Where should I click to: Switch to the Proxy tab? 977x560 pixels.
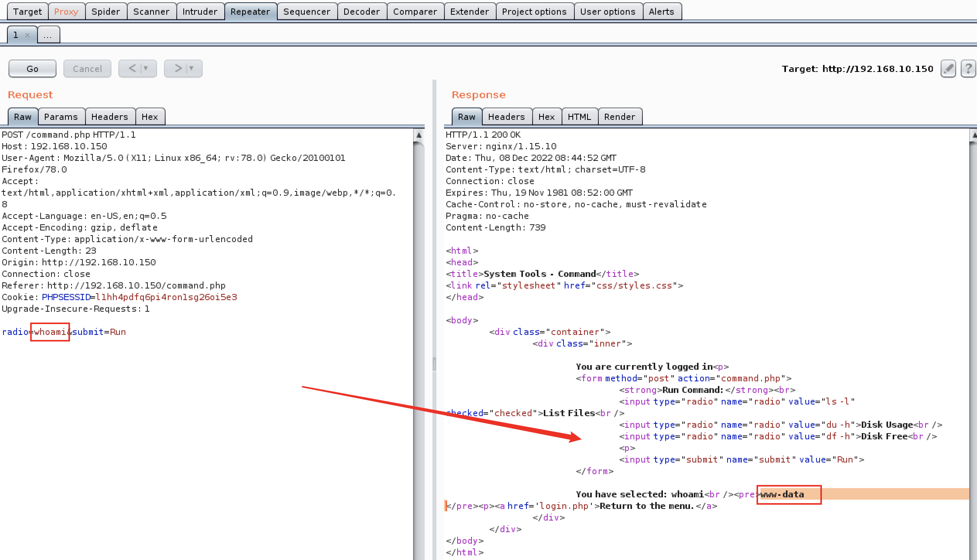(66, 12)
